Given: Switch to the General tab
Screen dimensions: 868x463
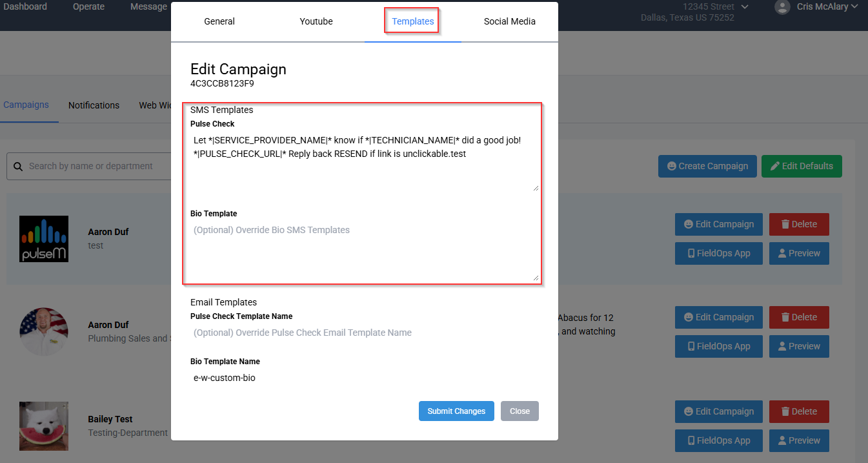Looking at the screenshot, I should click(x=219, y=21).
